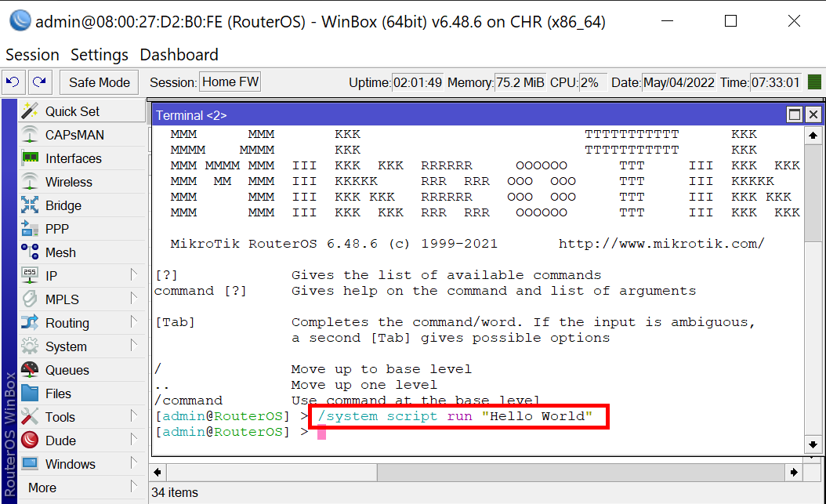Image resolution: width=826 pixels, height=504 pixels.
Task: Open the Session menu
Action: point(32,55)
